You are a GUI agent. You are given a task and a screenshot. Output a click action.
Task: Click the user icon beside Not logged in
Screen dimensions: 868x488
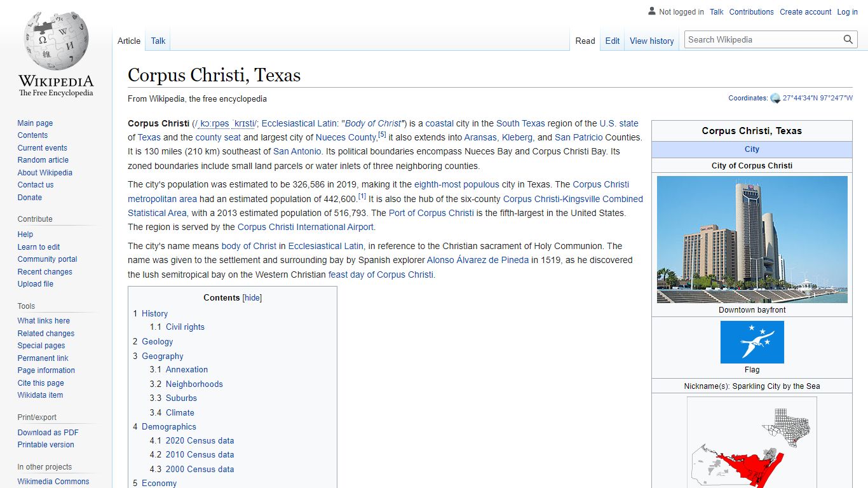coord(651,11)
